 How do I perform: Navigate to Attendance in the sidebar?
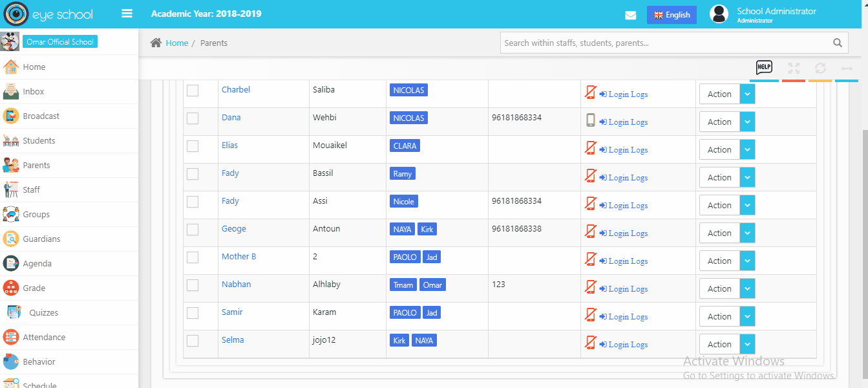(44, 337)
